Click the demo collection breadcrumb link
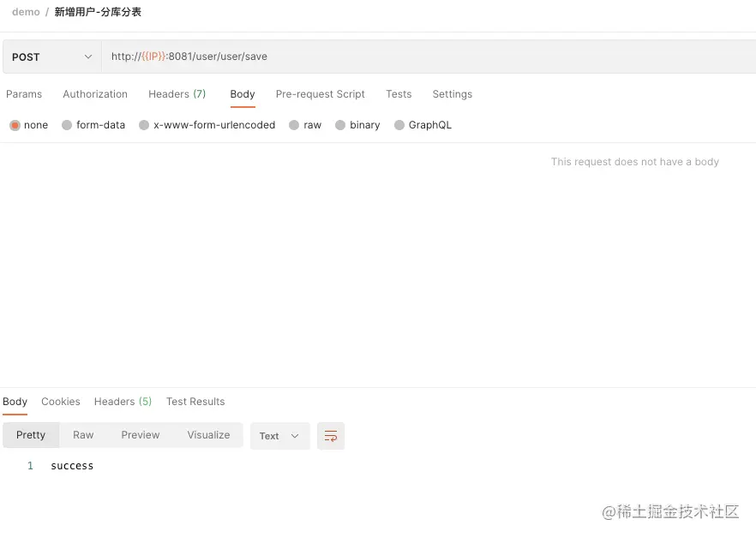Viewport: 756px width, 537px height. pyautogui.click(x=26, y=12)
